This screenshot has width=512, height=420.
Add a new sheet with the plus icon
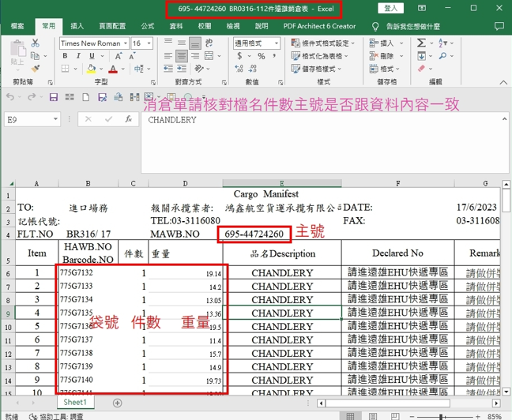(x=118, y=403)
